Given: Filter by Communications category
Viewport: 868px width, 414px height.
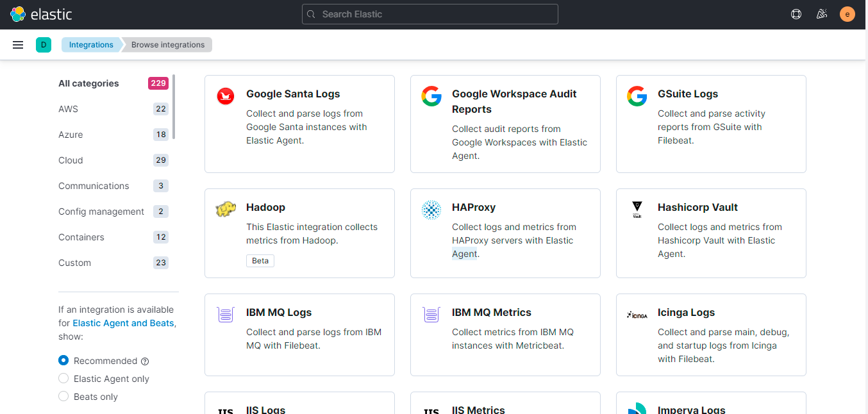Looking at the screenshot, I should click(94, 186).
